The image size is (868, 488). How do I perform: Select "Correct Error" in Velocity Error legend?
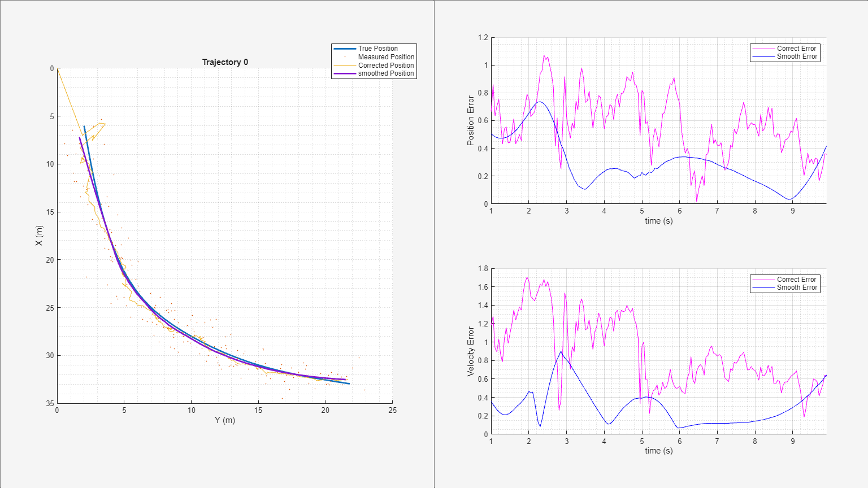tap(797, 280)
